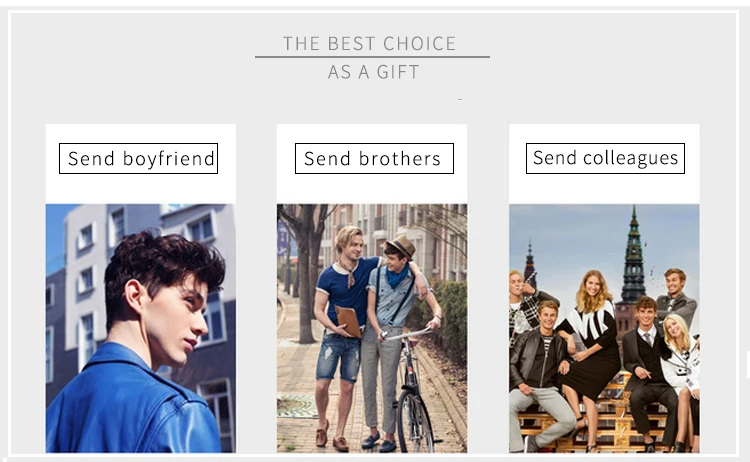Select the white card above colleagues photo
The image size is (750, 462).
pyautogui.click(x=604, y=164)
